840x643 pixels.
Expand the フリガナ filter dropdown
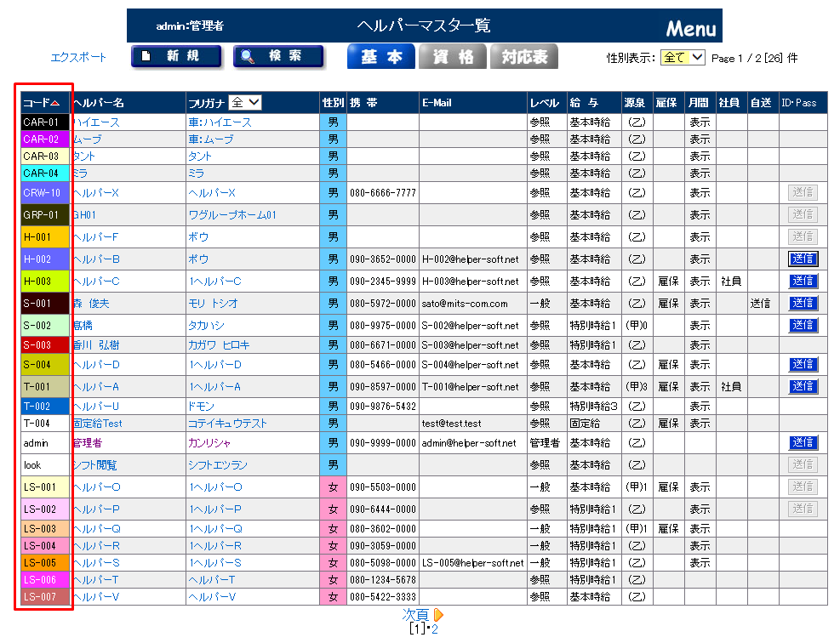click(245, 103)
